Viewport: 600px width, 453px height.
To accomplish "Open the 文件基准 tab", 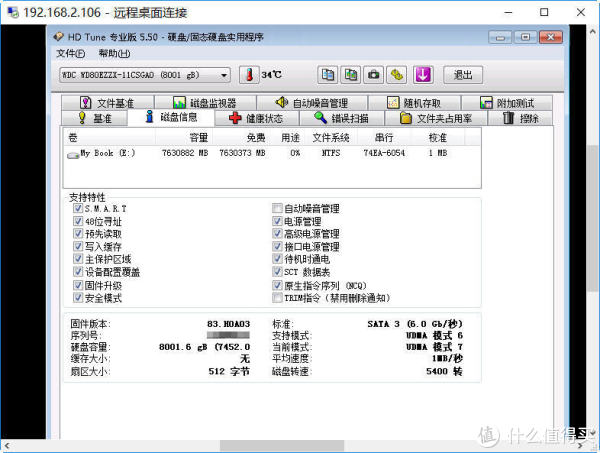I will [108, 103].
